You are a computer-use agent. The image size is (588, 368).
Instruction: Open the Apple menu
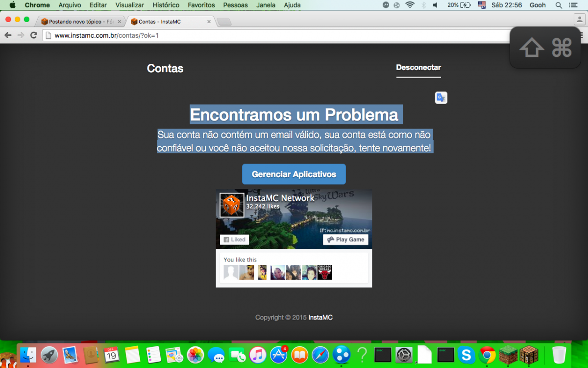click(12, 5)
